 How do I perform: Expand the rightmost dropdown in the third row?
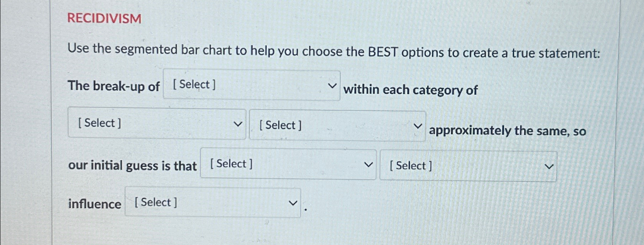click(x=468, y=166)
